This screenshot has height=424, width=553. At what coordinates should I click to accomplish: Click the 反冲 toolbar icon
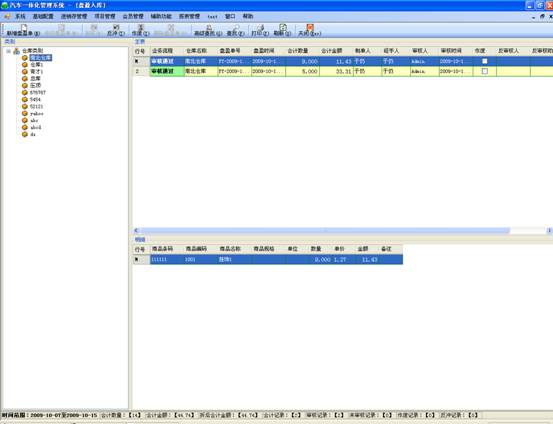(x=116, y=27)
